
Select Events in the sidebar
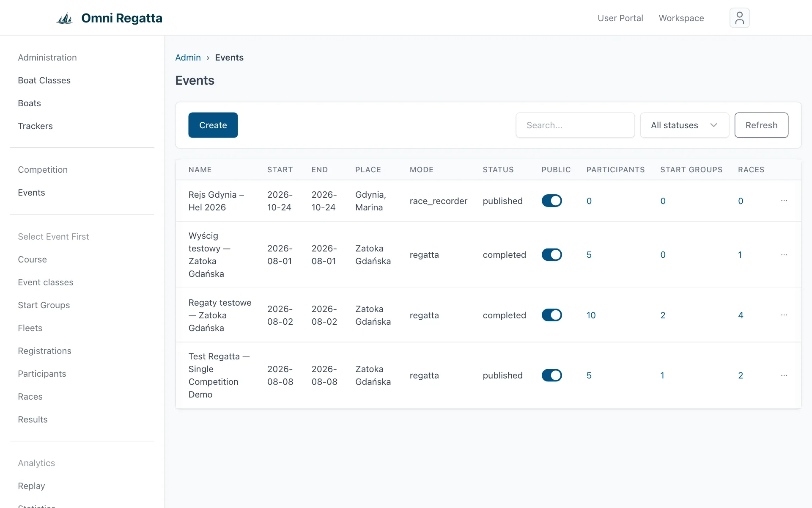(31, 193)
